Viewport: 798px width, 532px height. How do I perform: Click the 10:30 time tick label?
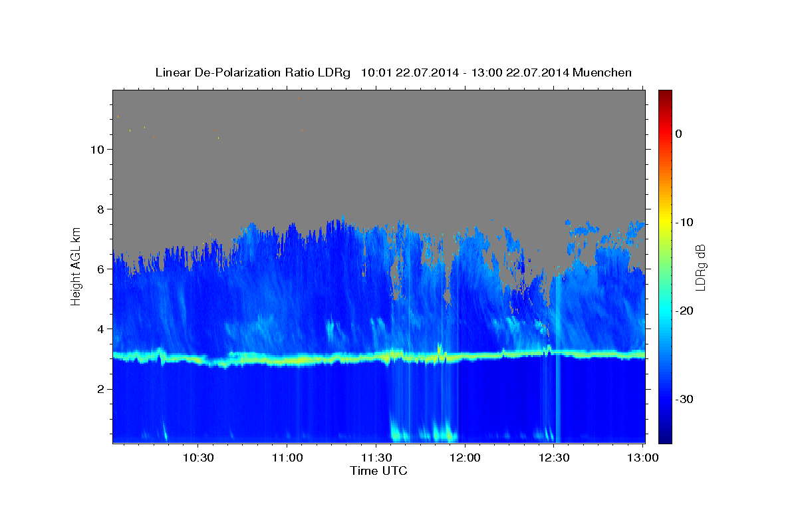[198, 458]
